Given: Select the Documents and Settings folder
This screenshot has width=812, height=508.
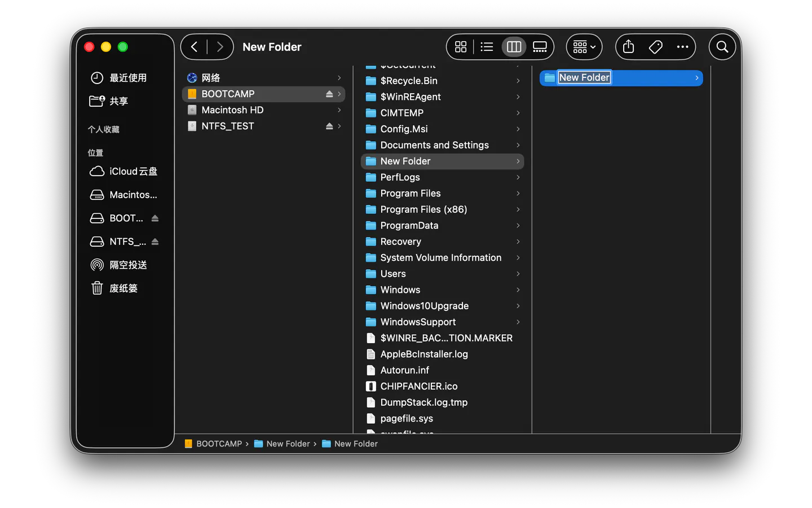Looking at the screenshot, I should [x=442, y=145].
